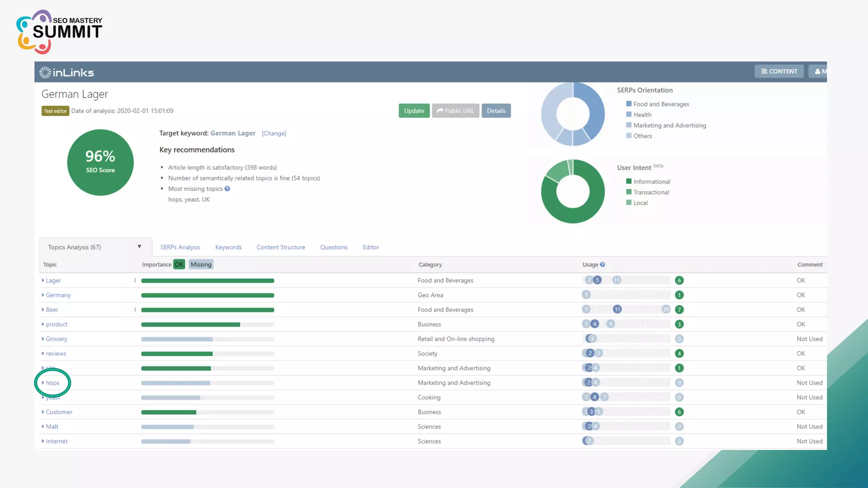The width and height of the screenshot is (868, 488).
Task: Open the Content Structure tab
Action: (281, 247)
